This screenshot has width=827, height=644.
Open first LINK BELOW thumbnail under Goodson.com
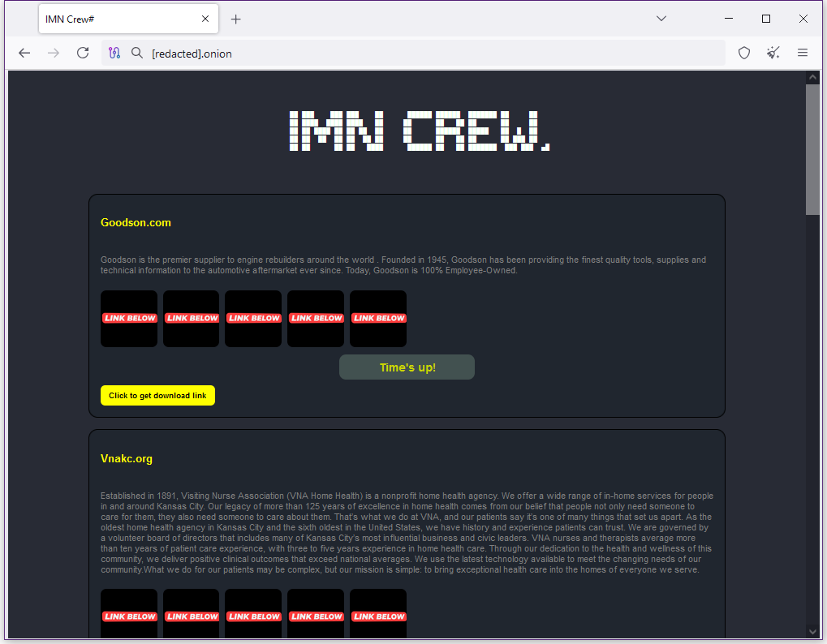click(x=129, y=318)
